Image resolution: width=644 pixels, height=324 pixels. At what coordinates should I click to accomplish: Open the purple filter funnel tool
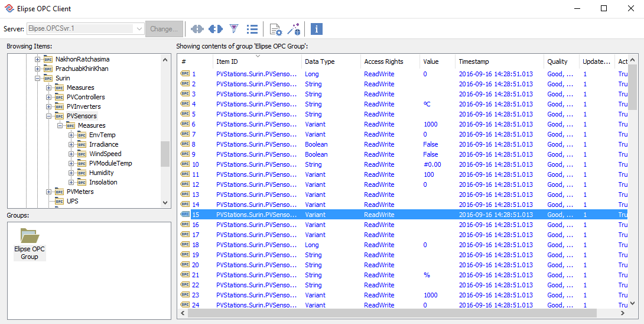234,29
